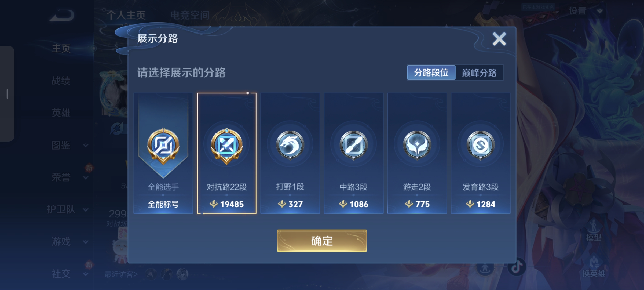Screen dimensions: 644x290
Task: Pick the 游走2段 roaming wings icon
Action: pos(417,145)
